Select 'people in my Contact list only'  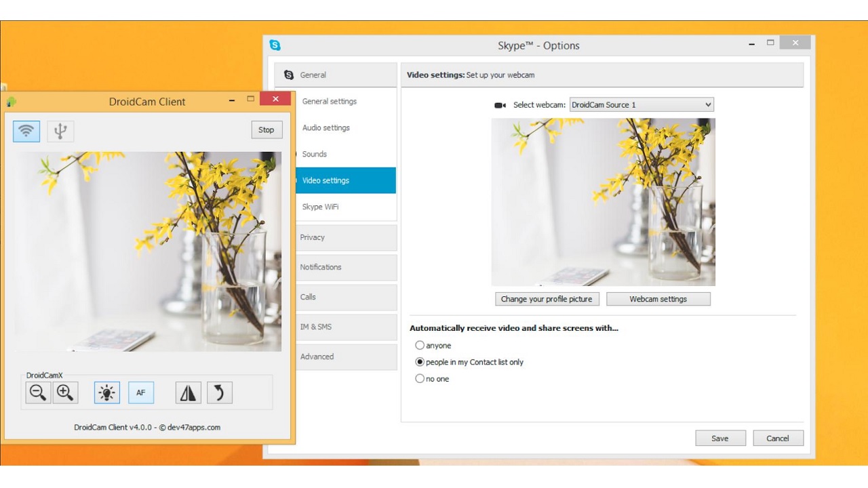[420, 362]
